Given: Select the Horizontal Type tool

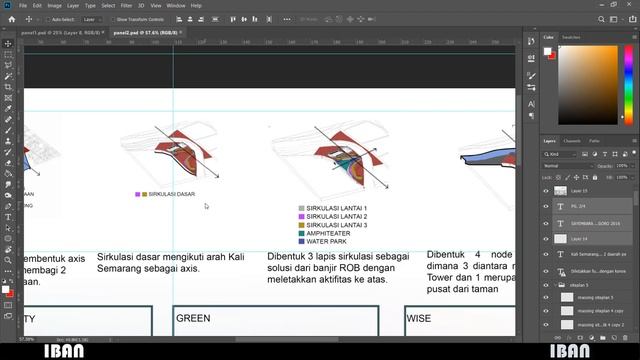Looking at the screenshot, I should (x=8, y=217).
